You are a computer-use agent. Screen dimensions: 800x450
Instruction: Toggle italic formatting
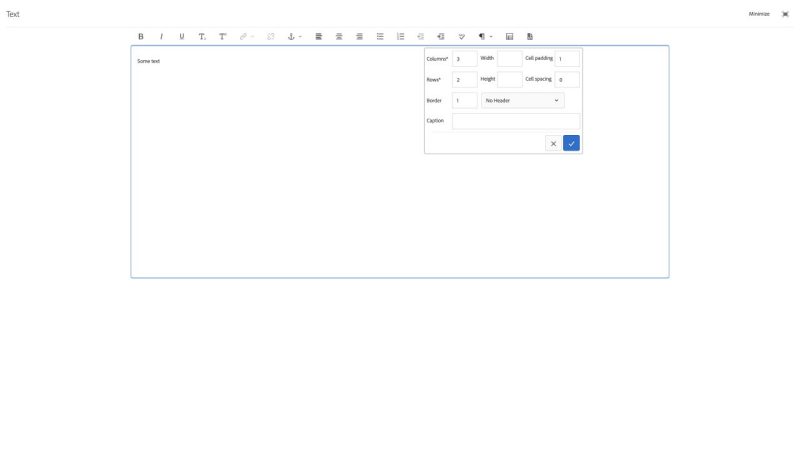(161, 36)
